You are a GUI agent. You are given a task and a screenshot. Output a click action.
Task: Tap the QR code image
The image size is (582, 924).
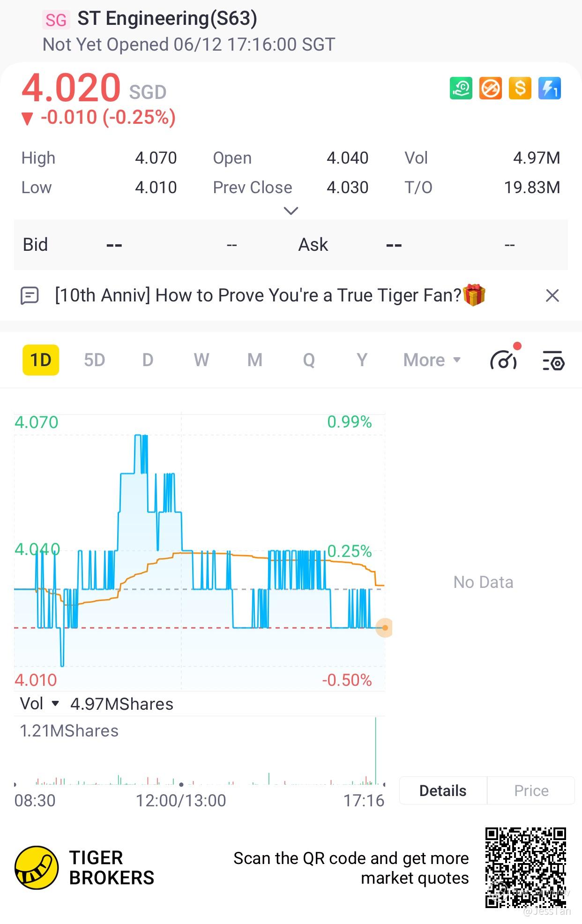coord(525,868)
